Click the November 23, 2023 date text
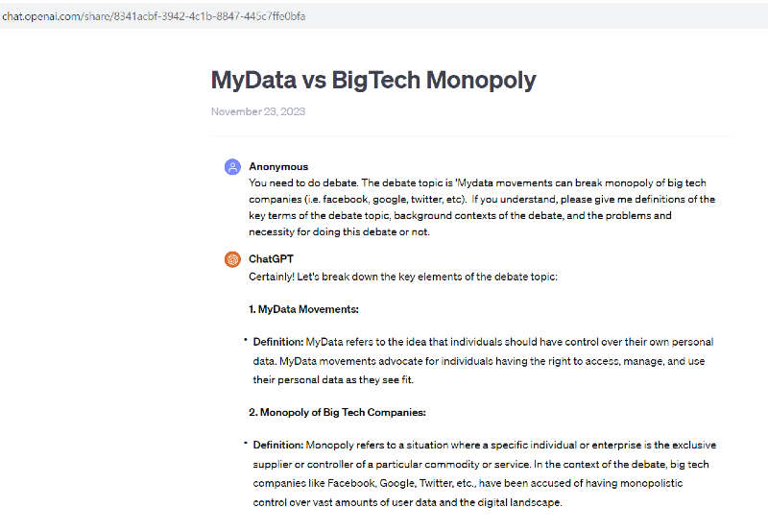 258,111
